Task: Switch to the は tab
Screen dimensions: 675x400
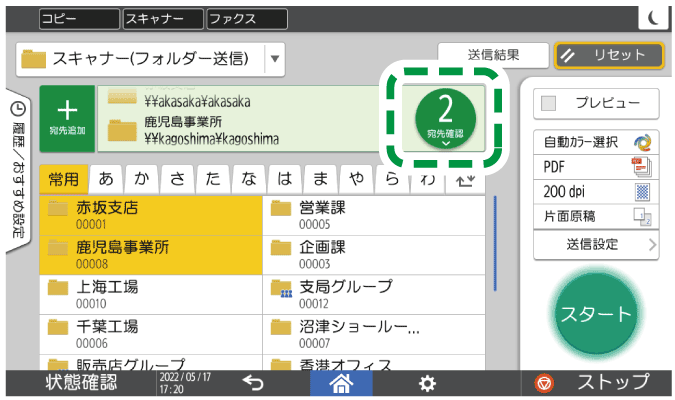Action: pyautogui.click(x=285, y=179)
